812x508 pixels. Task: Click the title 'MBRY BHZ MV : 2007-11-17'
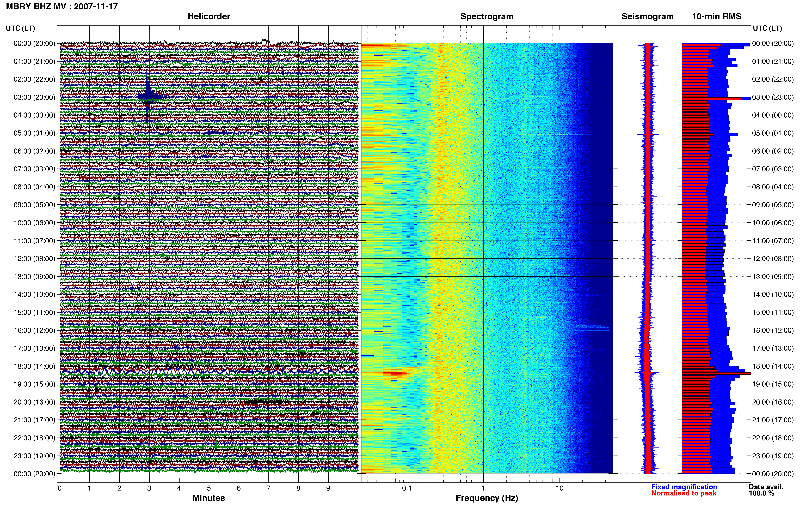point(62,6)
